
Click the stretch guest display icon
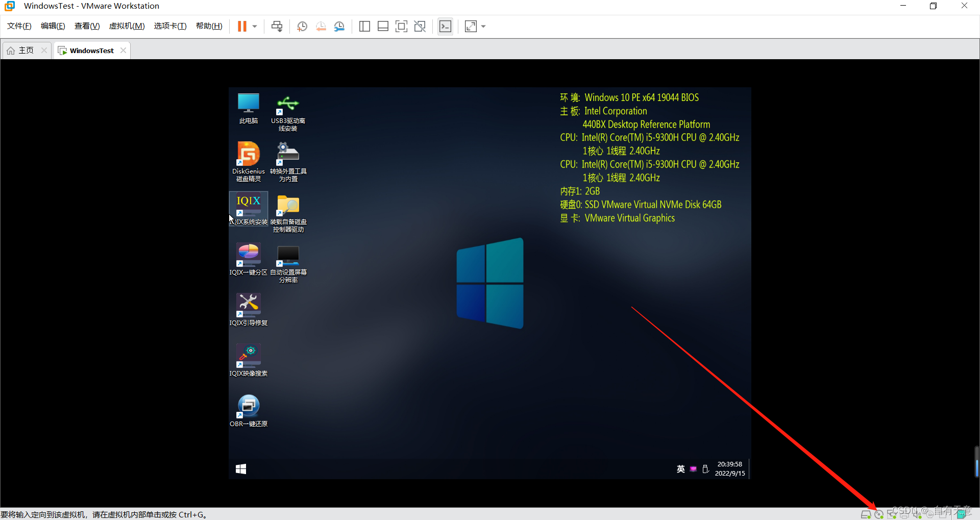coord(471,26)
